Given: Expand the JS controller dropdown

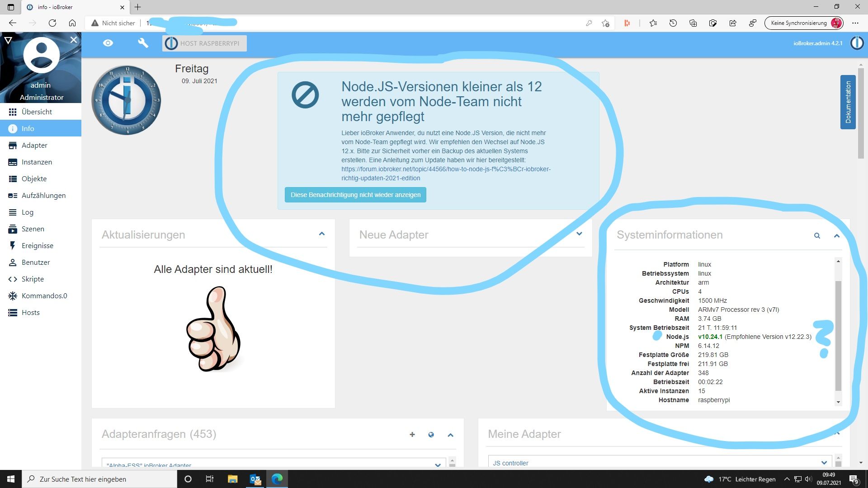Looking at the screenshot, I should click(824, 463).
